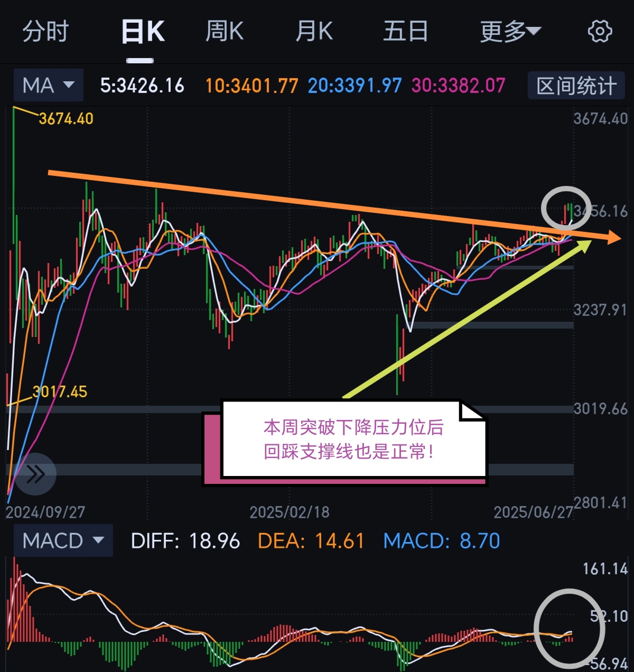Click the gray circle around latest candles

566,208
